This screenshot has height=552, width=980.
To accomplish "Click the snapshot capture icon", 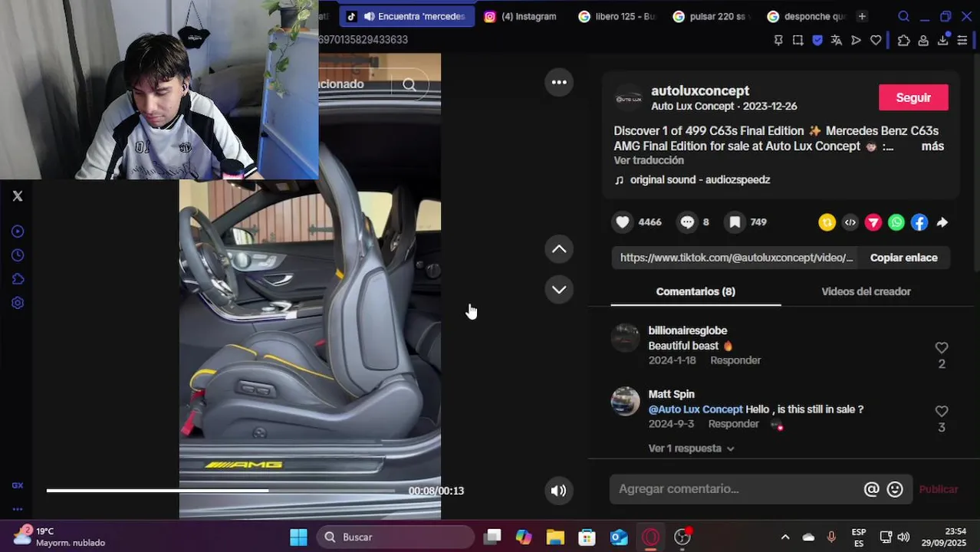I will pyautogui.click(x=797, y=41).
